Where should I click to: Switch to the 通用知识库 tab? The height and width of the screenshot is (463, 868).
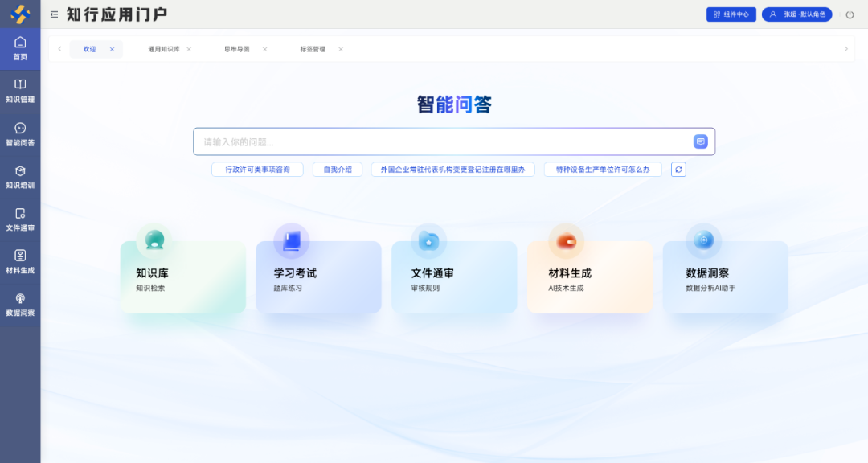tap(164, 49)
